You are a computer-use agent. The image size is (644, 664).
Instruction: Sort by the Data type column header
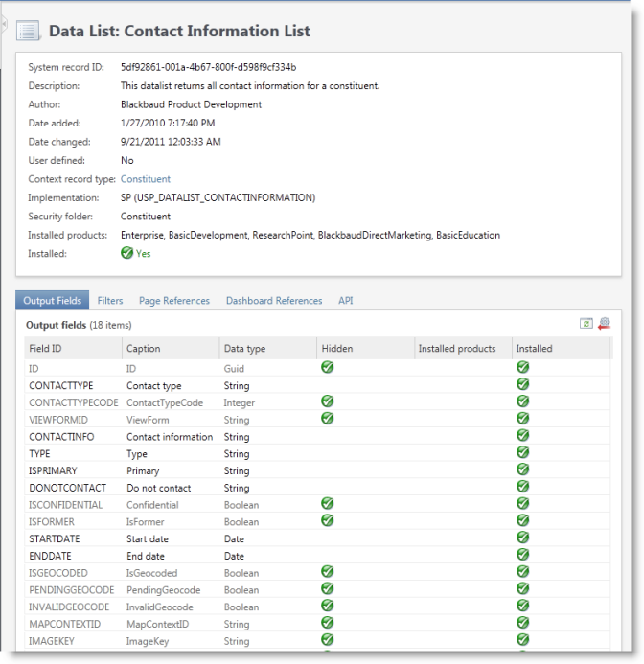click(x=244, y=349)
